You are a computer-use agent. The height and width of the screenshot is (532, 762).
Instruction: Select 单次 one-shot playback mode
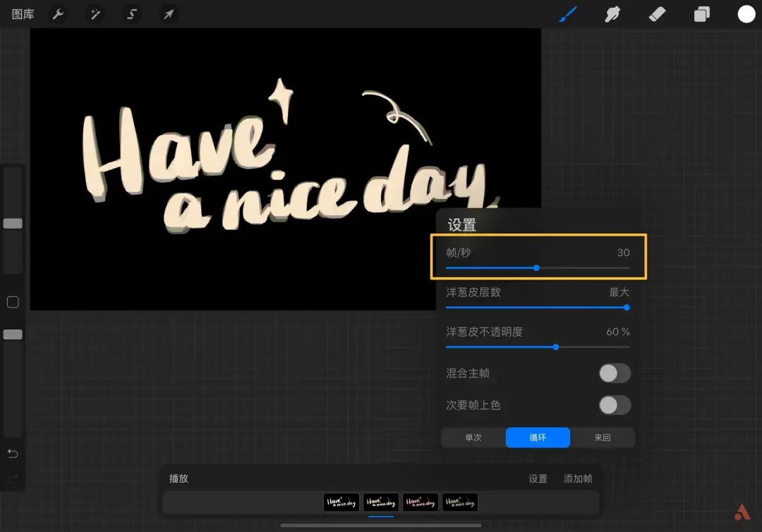point(473,437)
